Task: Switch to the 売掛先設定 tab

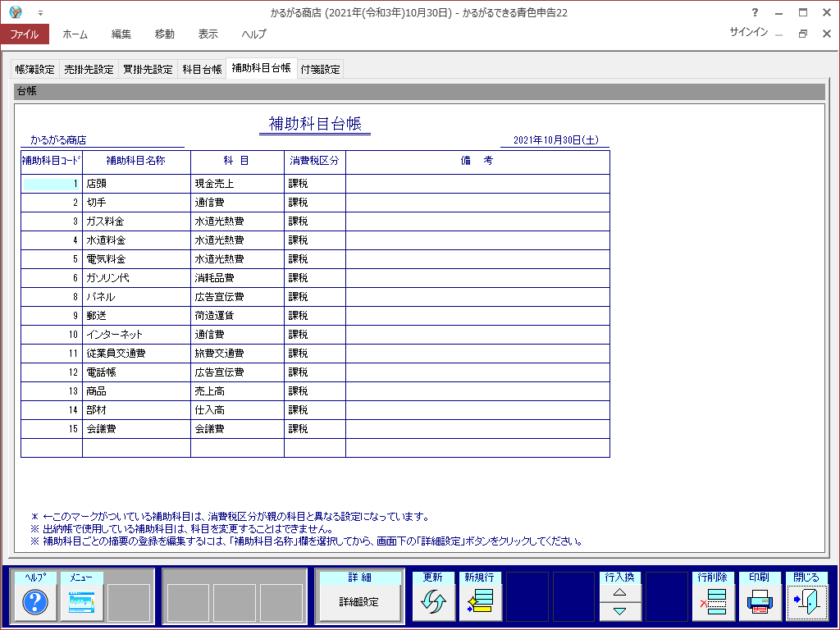Action: 89,69
